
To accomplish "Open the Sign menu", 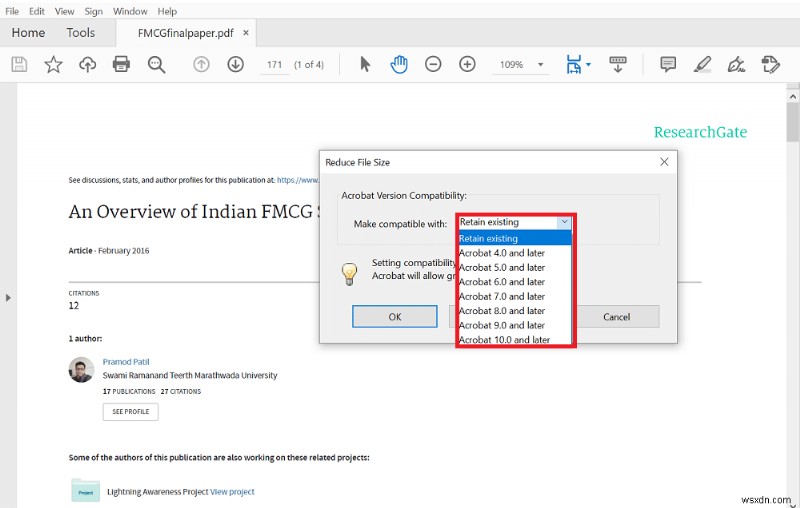I will click(93, 11).
